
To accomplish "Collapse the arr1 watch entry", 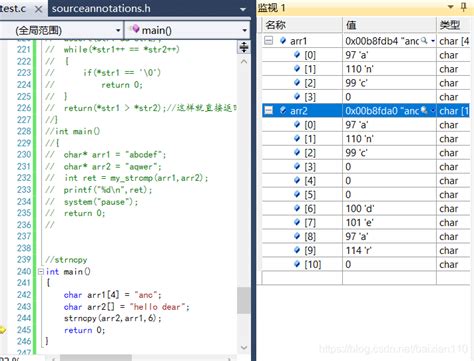I will [x=268, y=41].
